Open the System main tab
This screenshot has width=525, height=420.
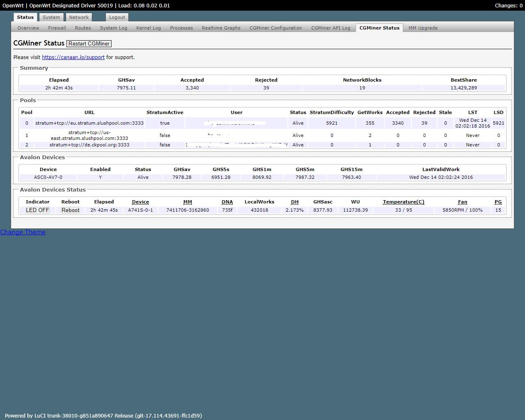[51, 17]
